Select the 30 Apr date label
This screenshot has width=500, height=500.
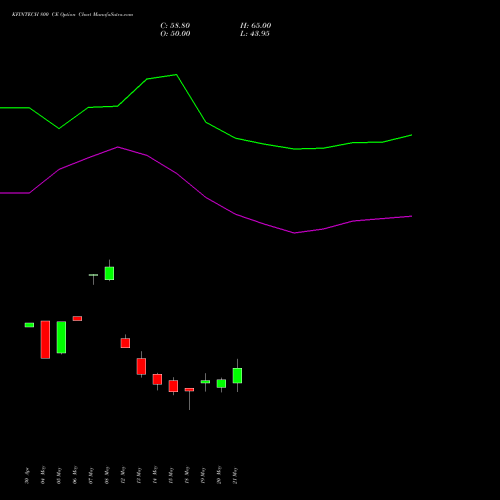pyautogui.click(x=27, y=475)
